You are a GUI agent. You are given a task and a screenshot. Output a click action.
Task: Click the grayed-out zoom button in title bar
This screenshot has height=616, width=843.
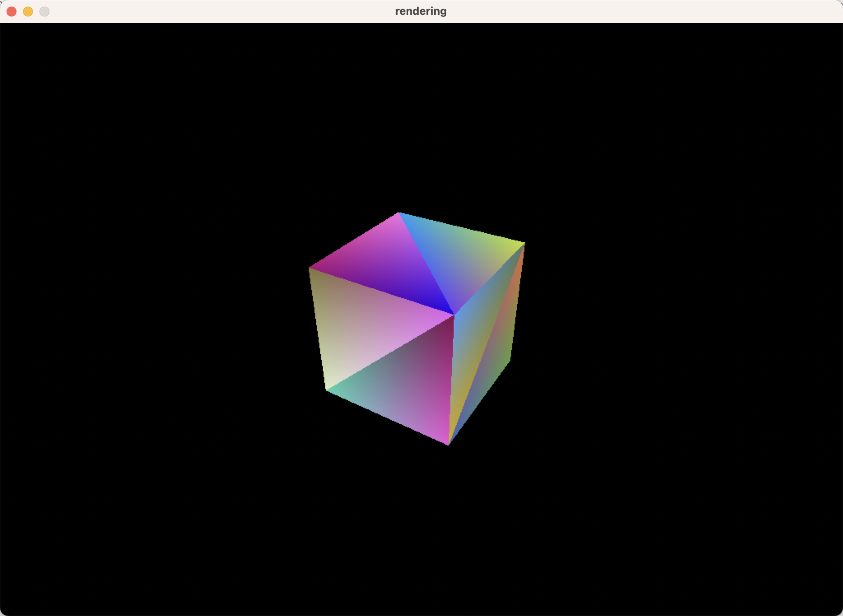click(44, 12)
